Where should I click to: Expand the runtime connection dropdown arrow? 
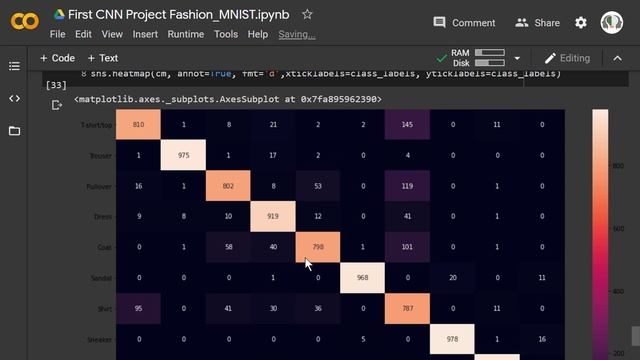(517, 58)
